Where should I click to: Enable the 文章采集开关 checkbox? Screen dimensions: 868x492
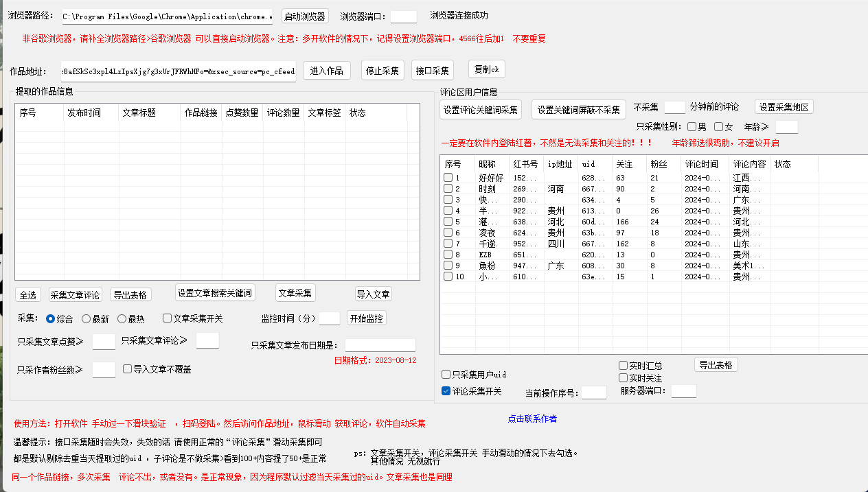(x=168, y=318)
